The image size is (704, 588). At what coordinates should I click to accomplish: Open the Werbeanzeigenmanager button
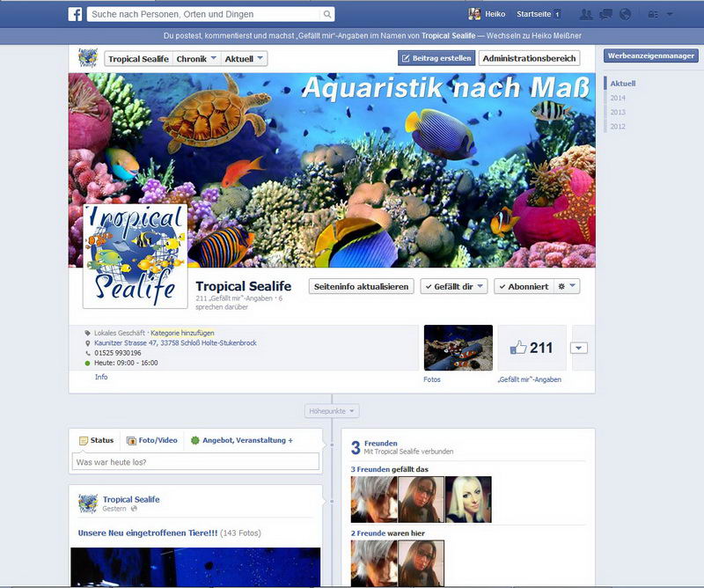point(650,55)
